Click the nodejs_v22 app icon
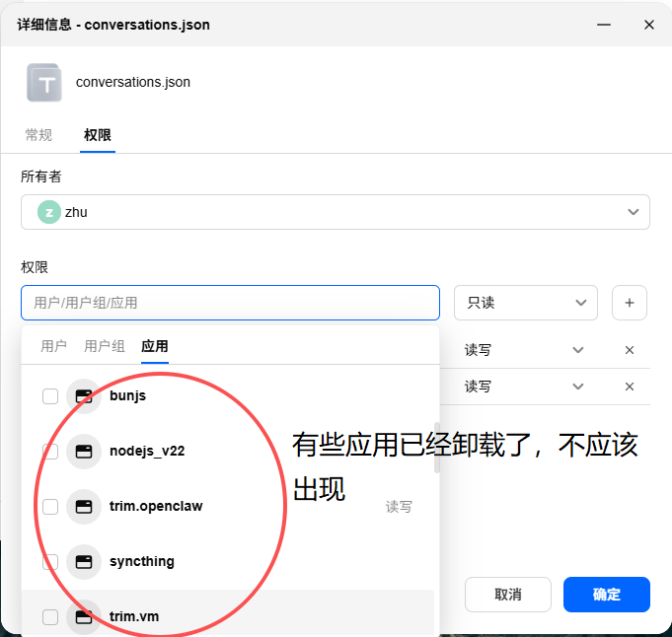Image resolution: width=672 pixels, height=637 pixels. [x=84, y=452]
